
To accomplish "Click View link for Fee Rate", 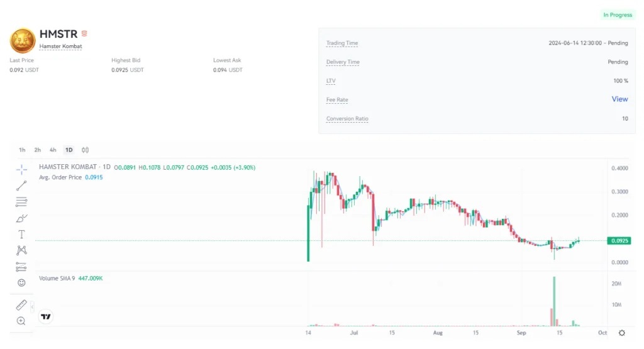I will pyautogui.click(x=619, y=99).
